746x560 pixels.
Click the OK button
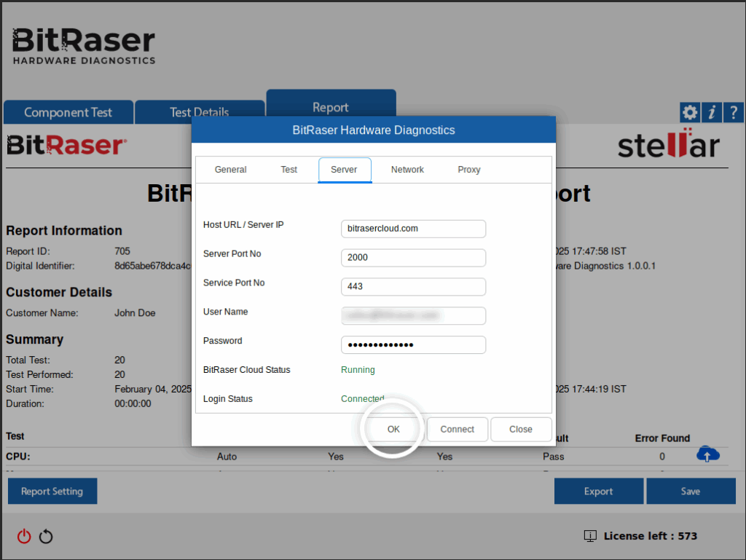[393, 429]
